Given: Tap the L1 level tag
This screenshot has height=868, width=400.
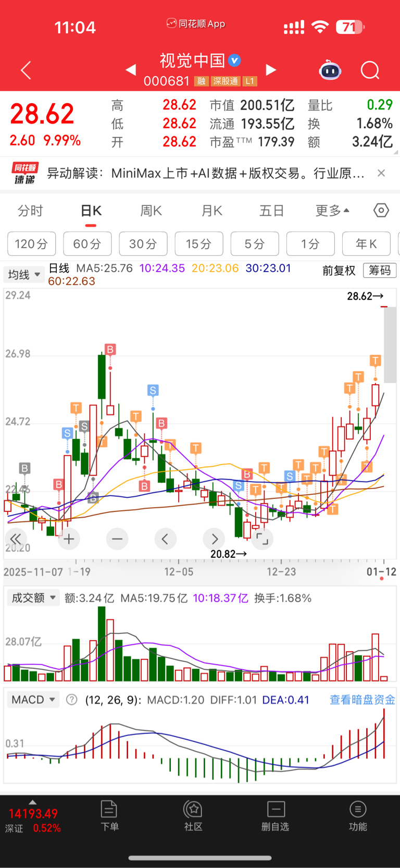Looking at the screenshot, I should [x=250, y=81].
